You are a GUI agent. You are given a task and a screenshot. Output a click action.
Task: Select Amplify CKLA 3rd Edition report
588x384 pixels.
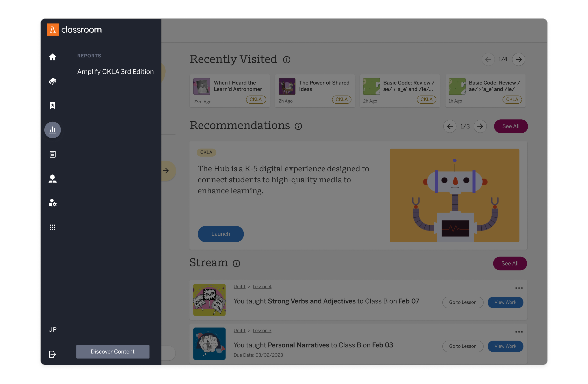(115, 72)
